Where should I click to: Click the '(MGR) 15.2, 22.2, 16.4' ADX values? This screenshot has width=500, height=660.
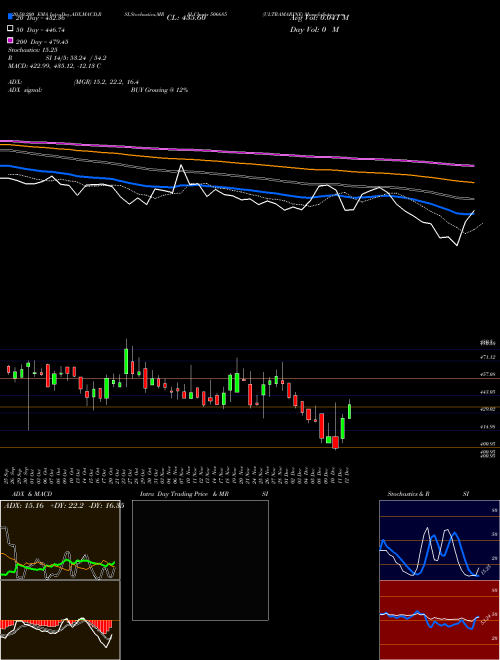click(106, 82)
